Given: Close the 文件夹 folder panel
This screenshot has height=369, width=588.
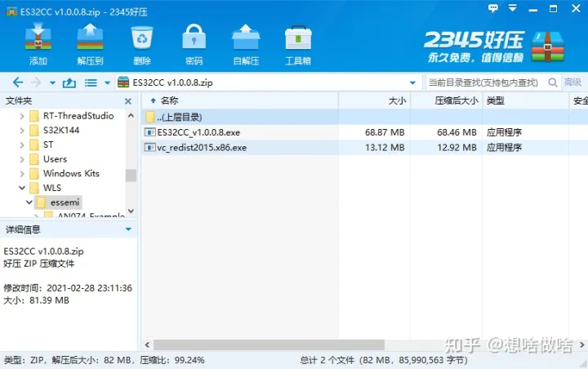Looking at the screenshot, I should tap(128, 101).
